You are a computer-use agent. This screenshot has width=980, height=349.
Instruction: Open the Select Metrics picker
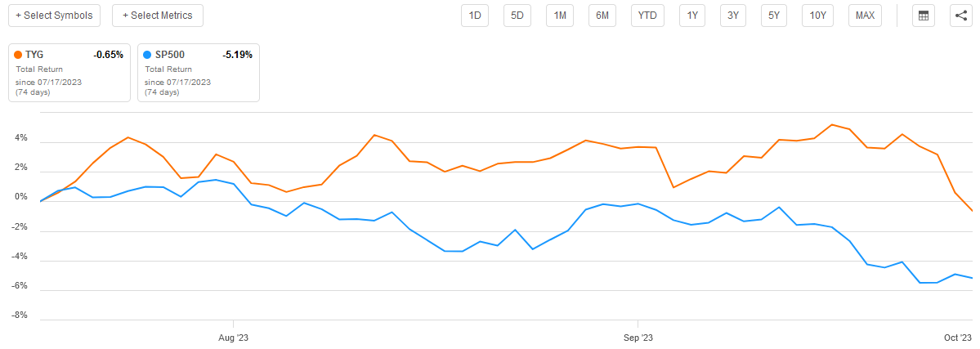pos(158,16)
